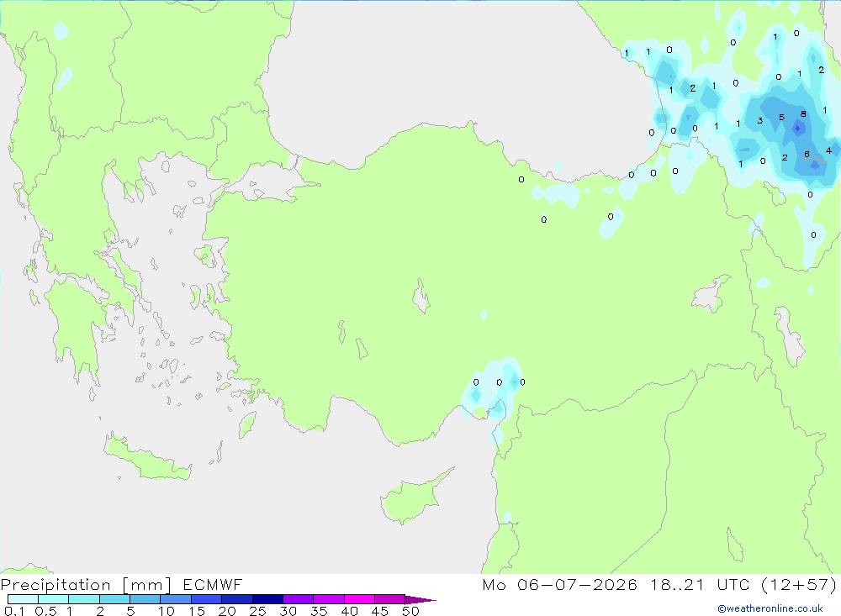Click the legend label '10'
The width and height of the screenshot is (841, 616).
(x=167, y=611)
